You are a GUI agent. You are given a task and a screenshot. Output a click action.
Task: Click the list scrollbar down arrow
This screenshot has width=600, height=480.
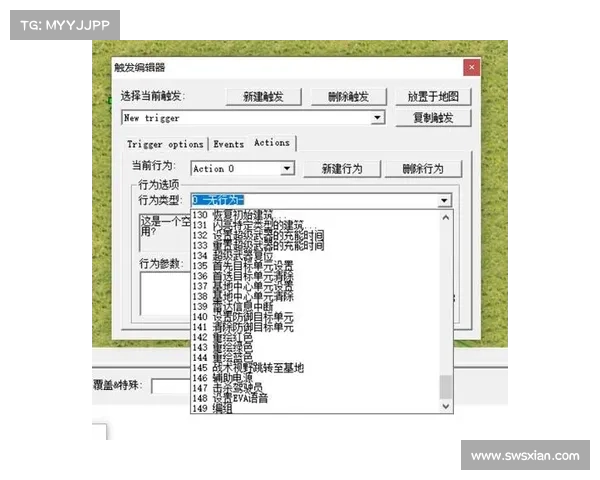click(445, 406)
